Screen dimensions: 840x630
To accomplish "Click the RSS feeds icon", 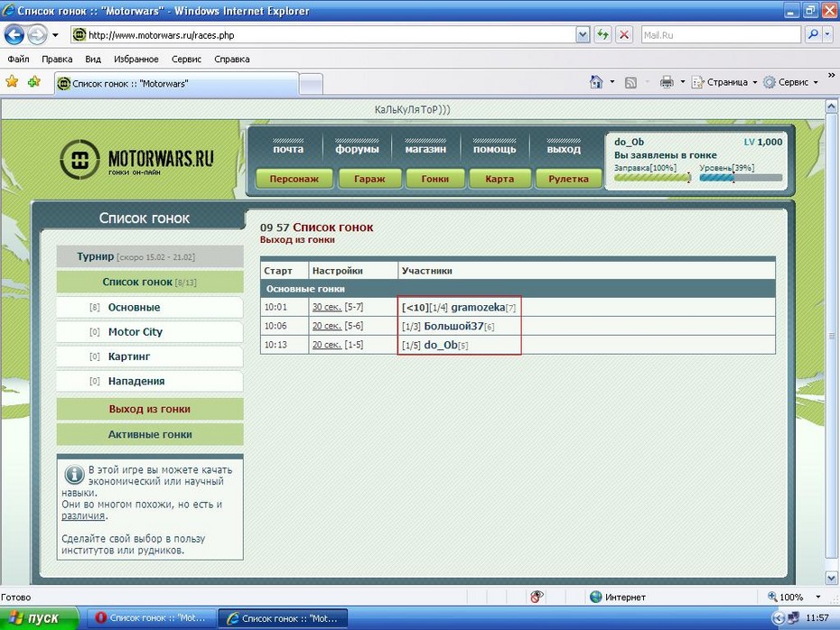I will [631, 82].
